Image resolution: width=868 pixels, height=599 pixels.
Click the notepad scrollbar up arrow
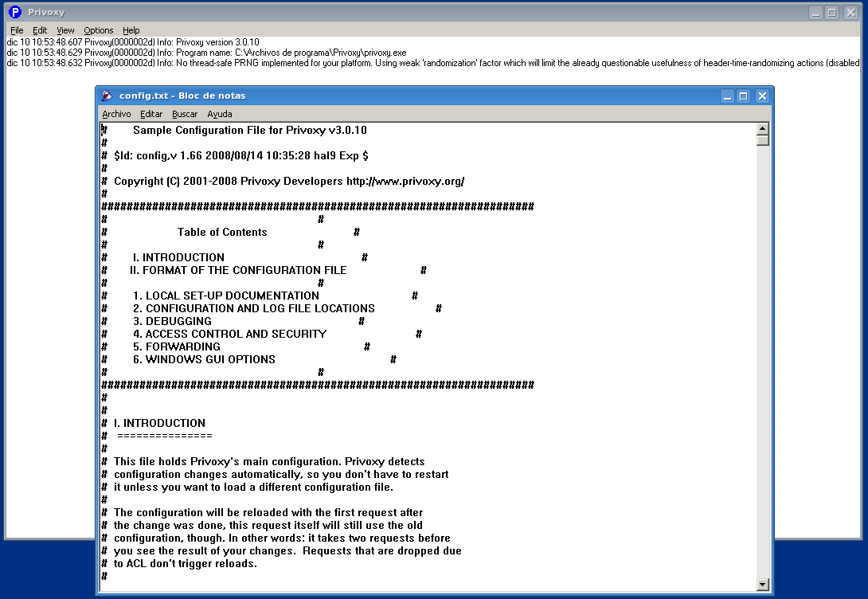click(x=762, y=128)
